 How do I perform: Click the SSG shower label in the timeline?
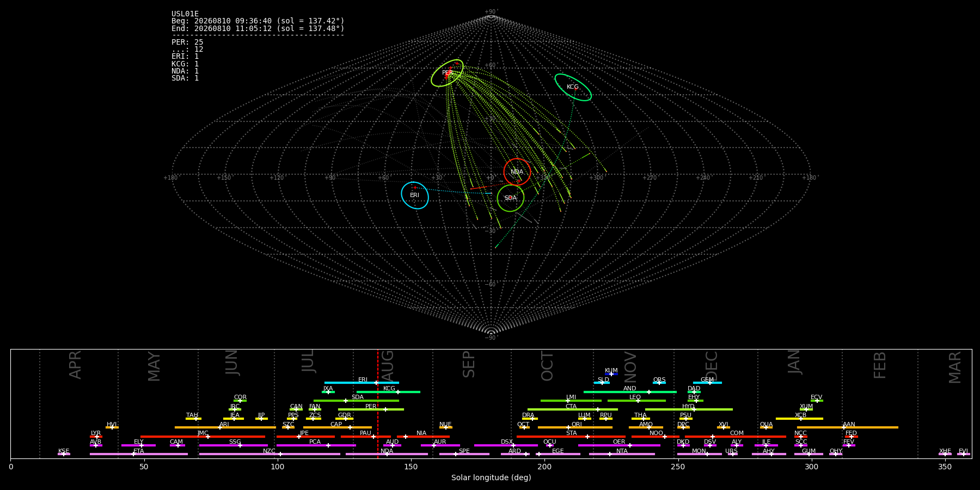pyautogui.click(x=235, y=442)
